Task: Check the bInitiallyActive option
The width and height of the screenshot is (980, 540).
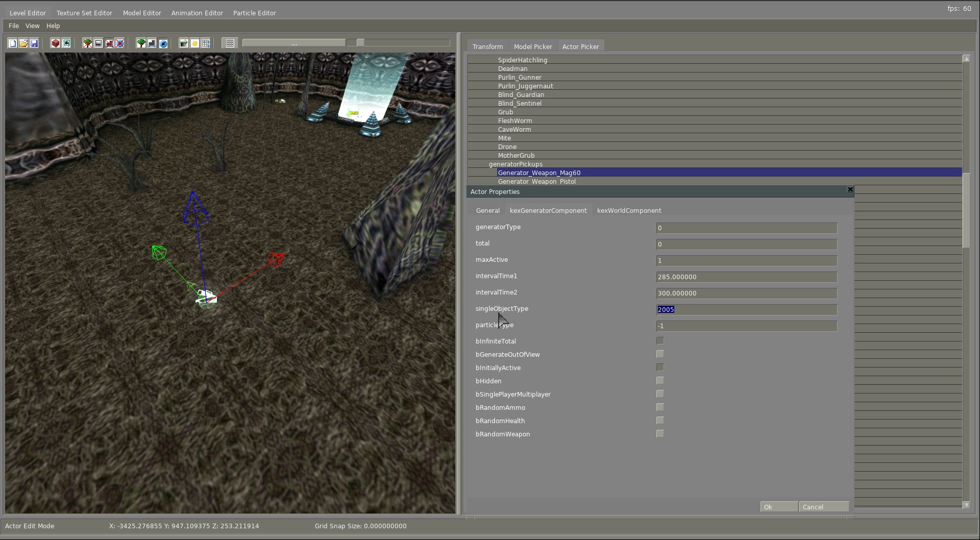Action: tap(660, 367)
